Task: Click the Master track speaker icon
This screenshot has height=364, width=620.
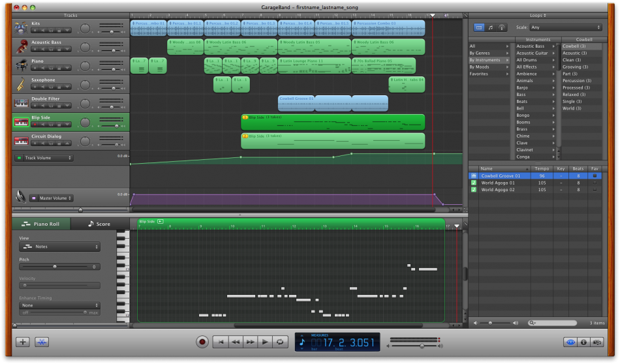Action: pyautogui.click(x=21, y=196)
